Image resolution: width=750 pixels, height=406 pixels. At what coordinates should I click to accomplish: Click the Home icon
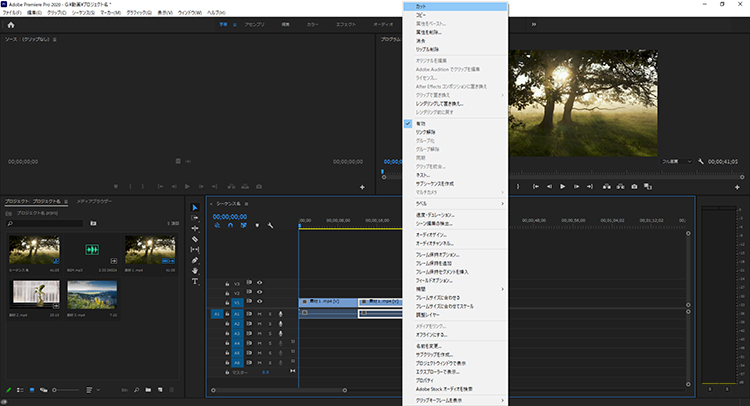point(11,25)
